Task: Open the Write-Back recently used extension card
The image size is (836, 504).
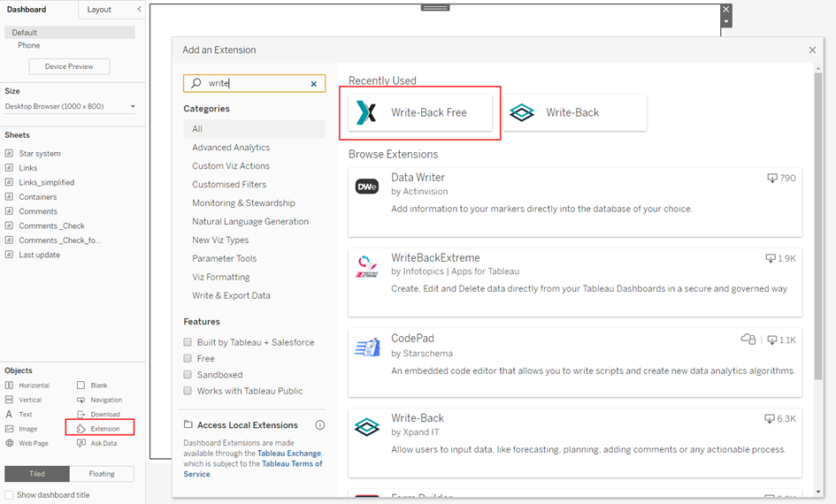Action: click(575, 112)
